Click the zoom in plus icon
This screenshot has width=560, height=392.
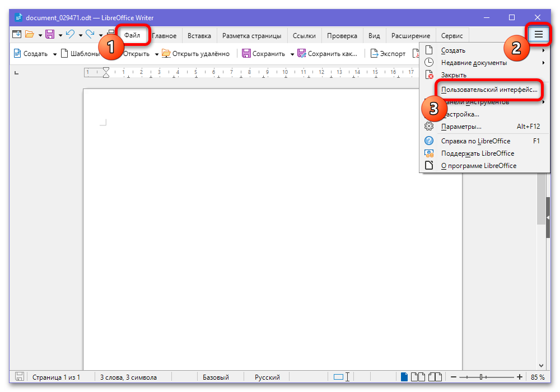[520, 377]
